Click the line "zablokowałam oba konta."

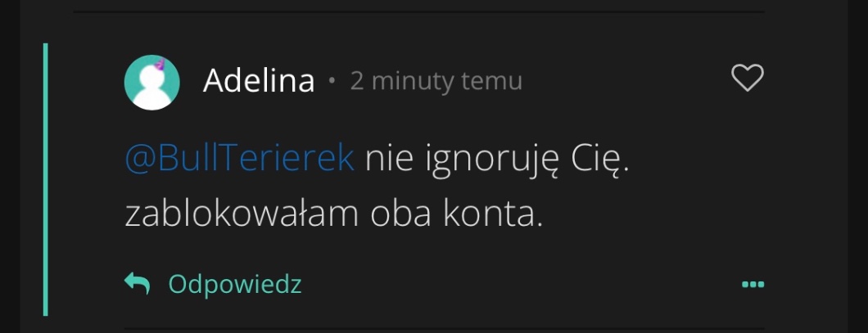pyautogui.click(x=334, y=214)
